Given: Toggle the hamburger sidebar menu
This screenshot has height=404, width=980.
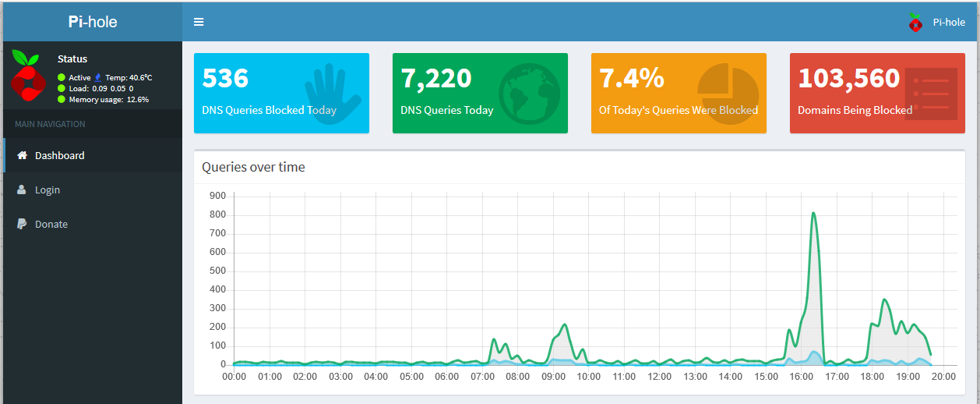Looking at the screenshot, I should click(x=199, y=22).
